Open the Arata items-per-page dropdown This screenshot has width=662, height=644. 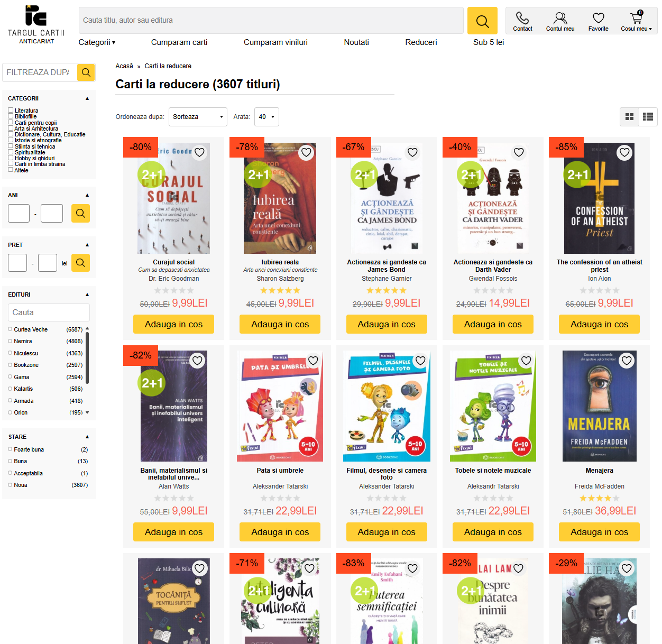(x=266, y=117)
